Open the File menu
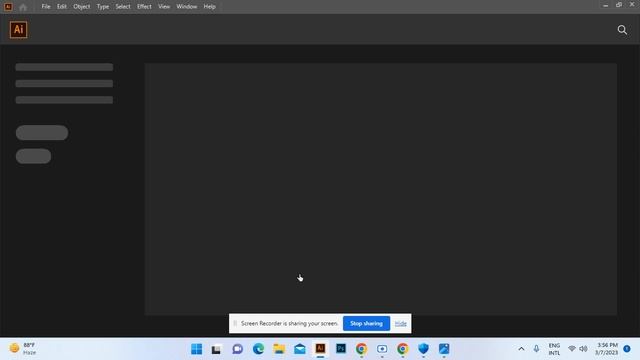The width and height of the screenshot is (640, 360). coord(46,7)
